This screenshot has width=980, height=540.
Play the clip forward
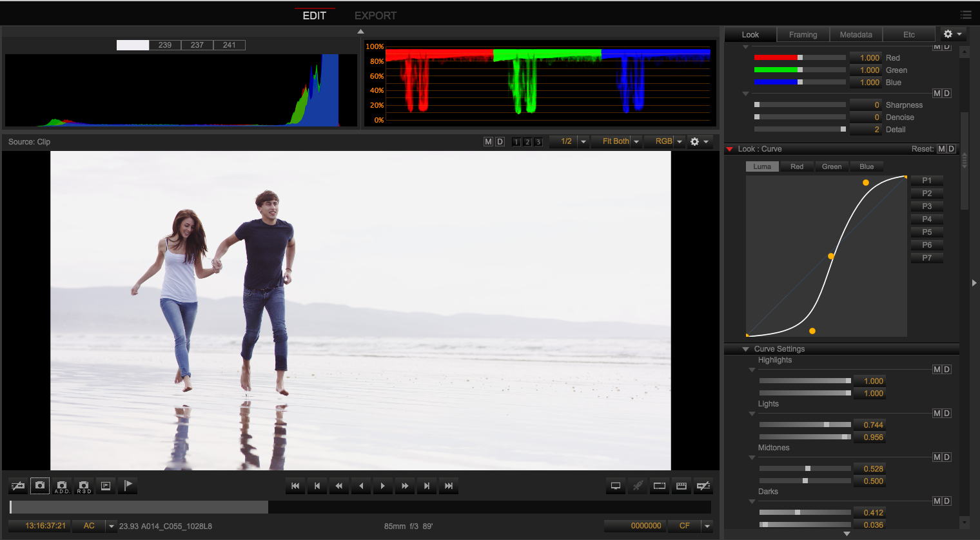click(x=383, y=486)
